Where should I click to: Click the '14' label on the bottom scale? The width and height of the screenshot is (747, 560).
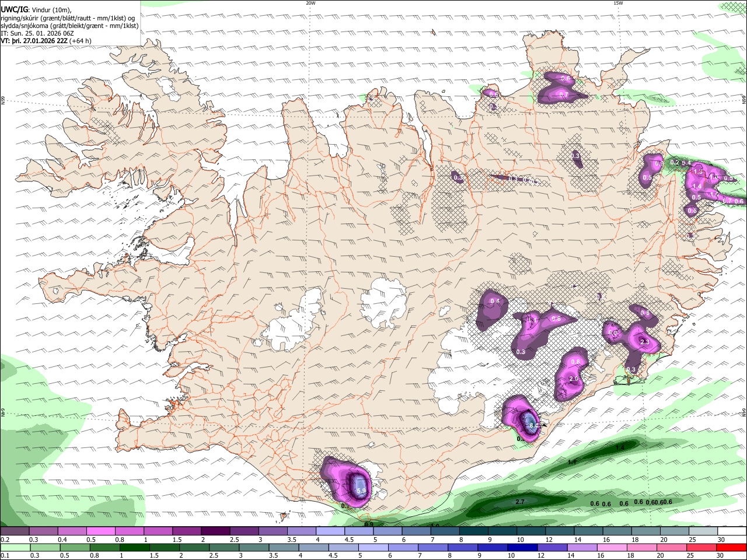(571, 556)
